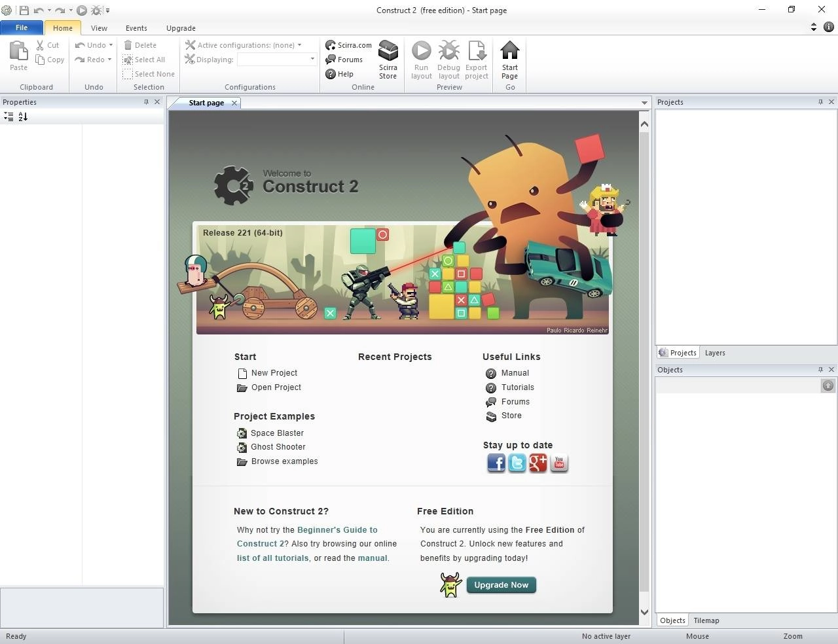Click the up arrow icon in Objects panel
The height and width of the screenshot is (644, 838).
click(828, 385)
